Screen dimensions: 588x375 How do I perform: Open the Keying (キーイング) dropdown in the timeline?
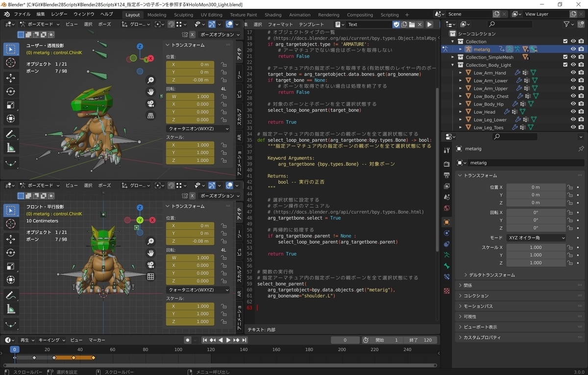pos(51,340)
